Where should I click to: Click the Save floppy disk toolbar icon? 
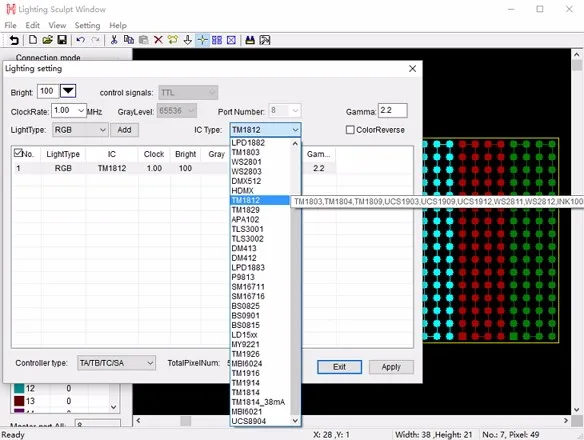point(62,40)
